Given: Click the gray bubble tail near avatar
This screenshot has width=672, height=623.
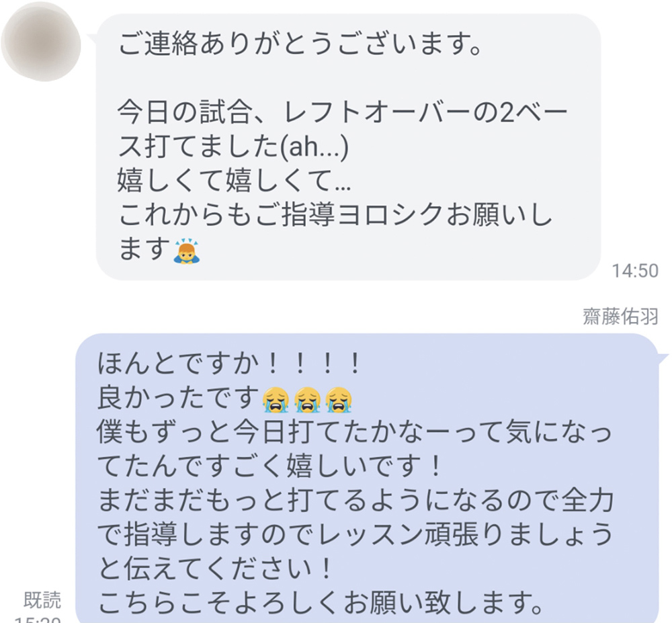Looking at the screenshot, I should [x=92, y=38].
